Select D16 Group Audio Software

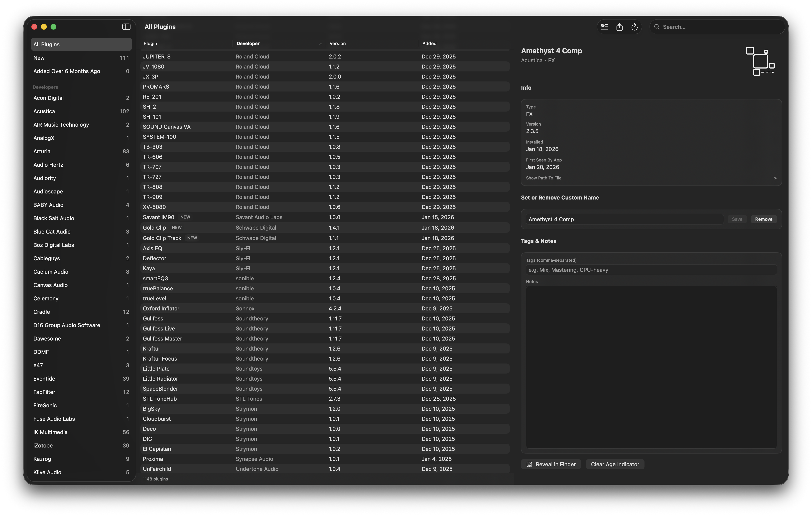81,325
